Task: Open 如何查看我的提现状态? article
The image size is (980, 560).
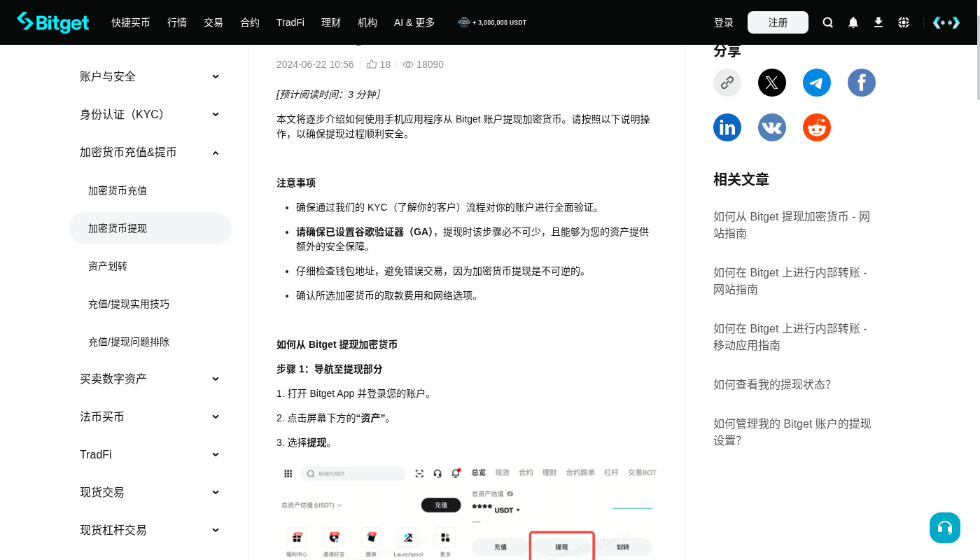Action: click(x=772, y=384)
